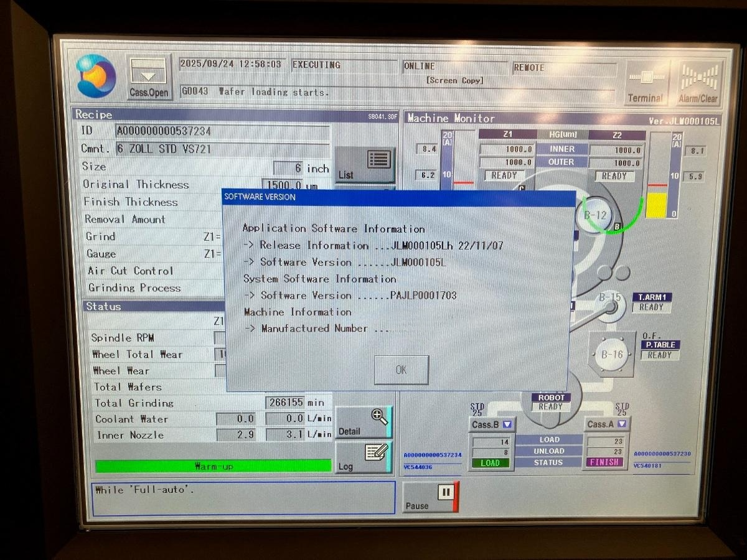
Task: Click Air Cut Control in Recipe panel
Action: click(129, 271)
